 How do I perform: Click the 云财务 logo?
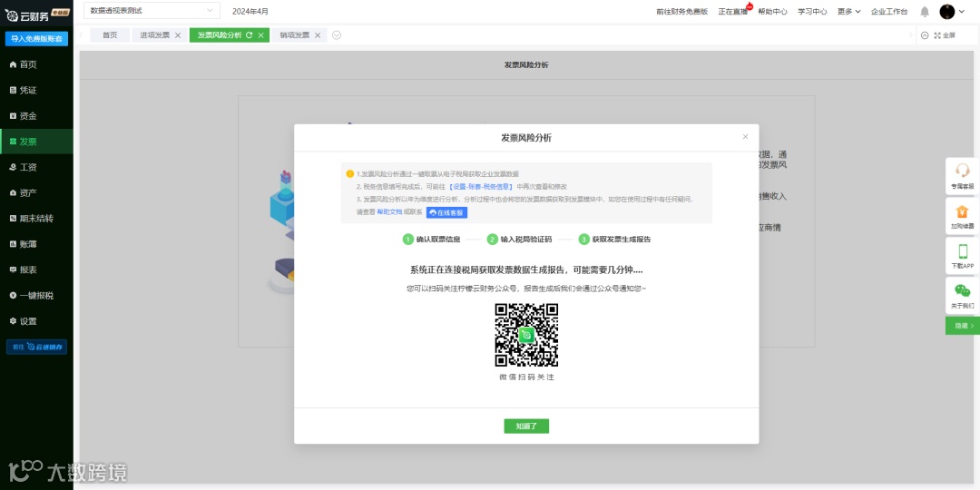(36, 14)
